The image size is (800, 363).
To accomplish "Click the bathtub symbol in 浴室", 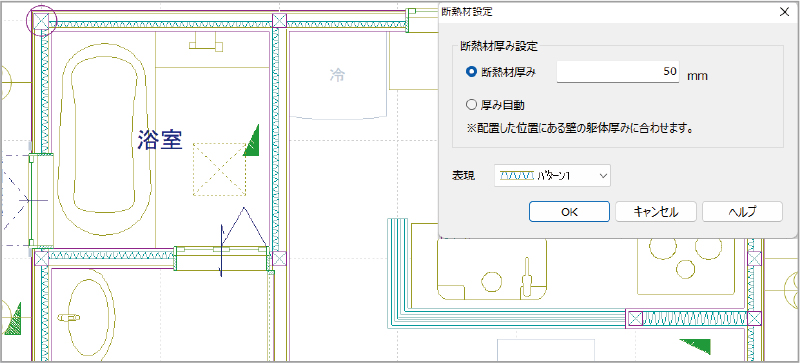I will pyautogui.click(x=105, y=139).
